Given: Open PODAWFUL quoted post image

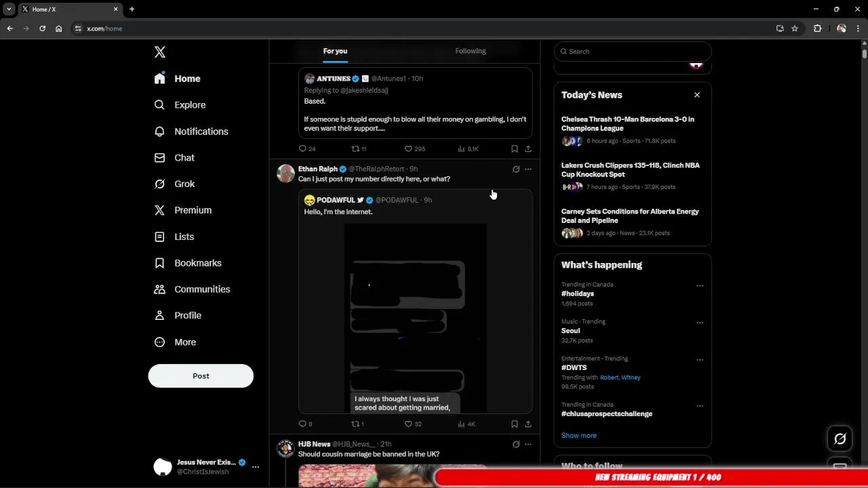Looking at the screenshot, I should [x=416, y=318].
